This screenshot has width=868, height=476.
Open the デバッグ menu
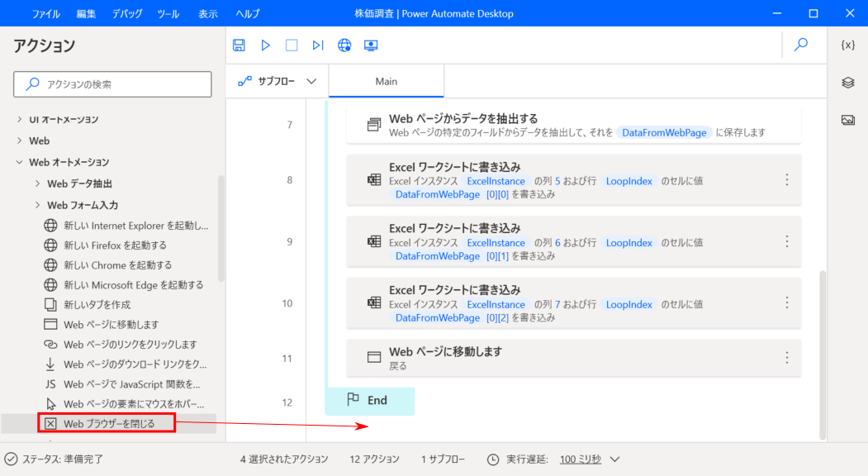[127, 14]
